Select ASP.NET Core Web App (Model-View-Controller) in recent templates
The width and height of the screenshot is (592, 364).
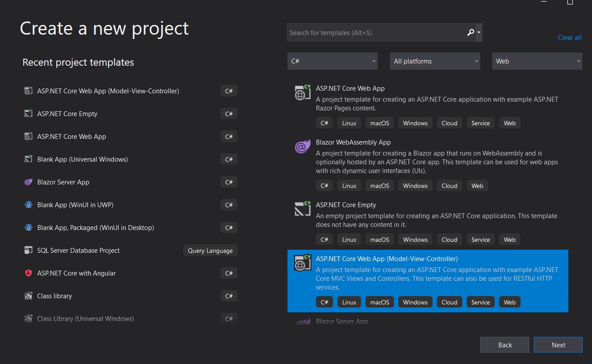[x=131, y=91]
